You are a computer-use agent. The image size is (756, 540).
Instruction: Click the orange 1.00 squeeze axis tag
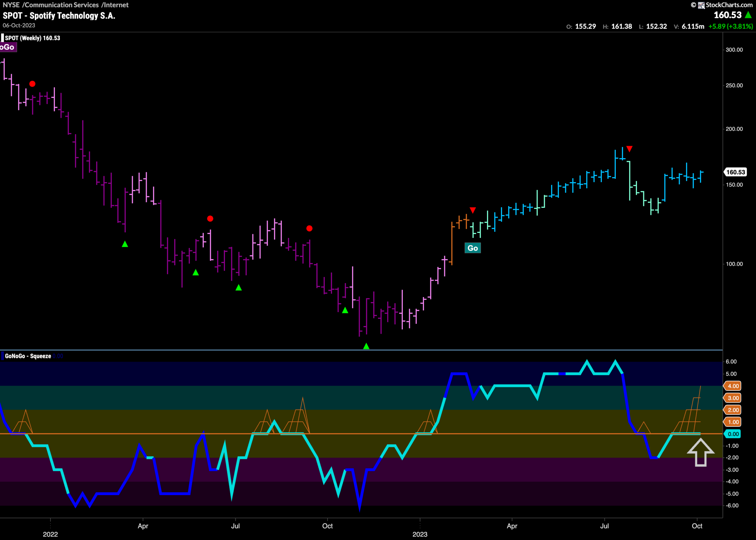732,422
